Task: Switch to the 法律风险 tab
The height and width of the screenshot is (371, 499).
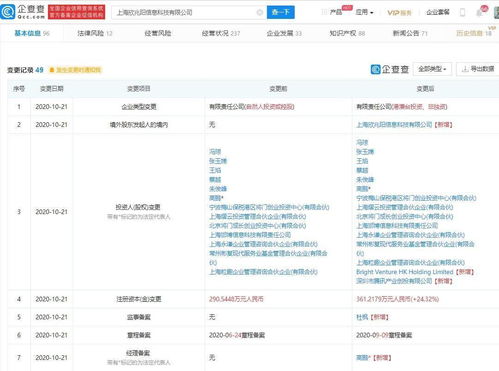Action: pyautogui.click(x=95, y=33)
